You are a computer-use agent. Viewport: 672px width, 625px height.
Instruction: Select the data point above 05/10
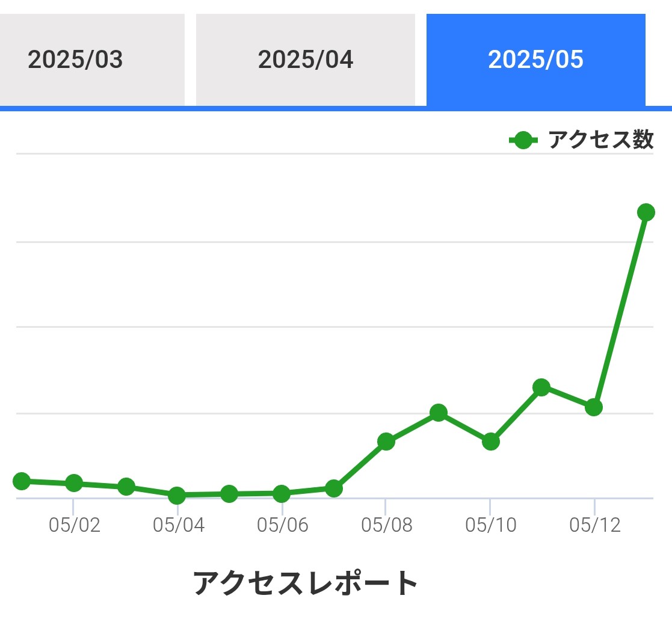coord(491,441)
